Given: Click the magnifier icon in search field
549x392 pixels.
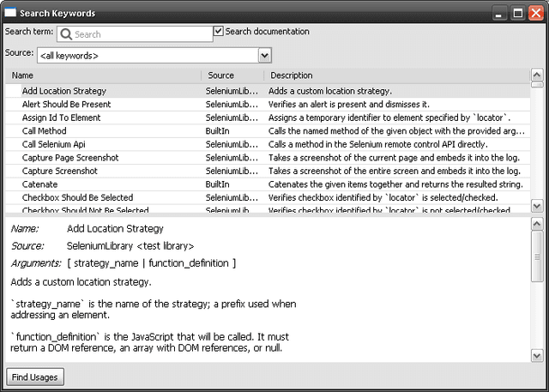Looking at the screenshot, I should point(66,34).
